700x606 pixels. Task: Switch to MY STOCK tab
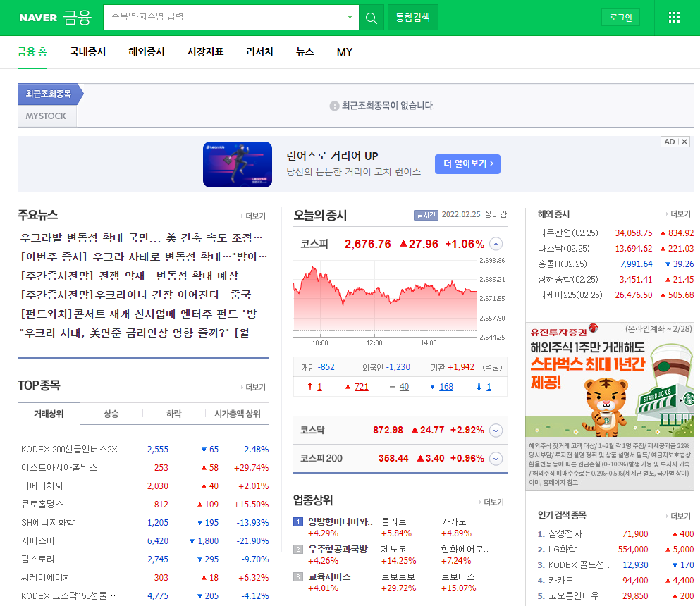(x=46, y=116)
